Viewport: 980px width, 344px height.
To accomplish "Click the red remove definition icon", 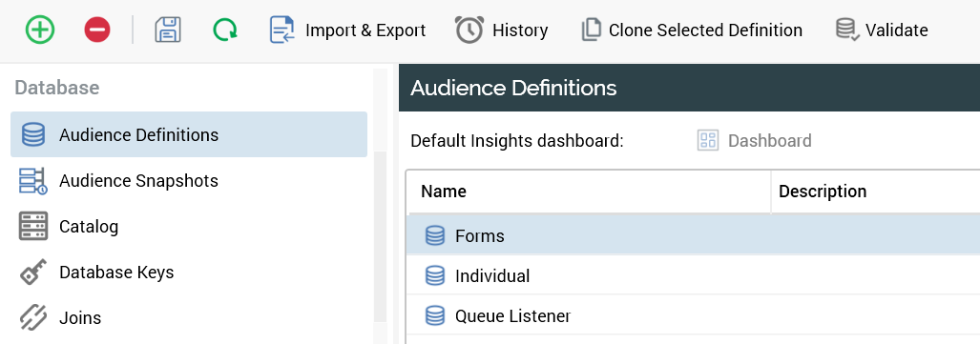I will pyautogui.click(x=97, y=30).
